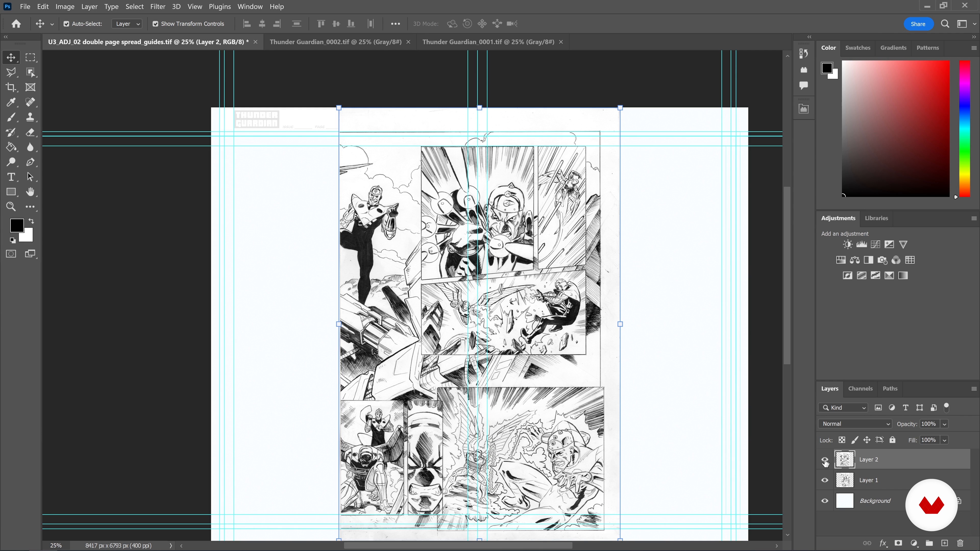Image resolution: width=980 pixels, height=551 pixels.
Task: Select the Eyedropper tool
Action: [11, 102]
